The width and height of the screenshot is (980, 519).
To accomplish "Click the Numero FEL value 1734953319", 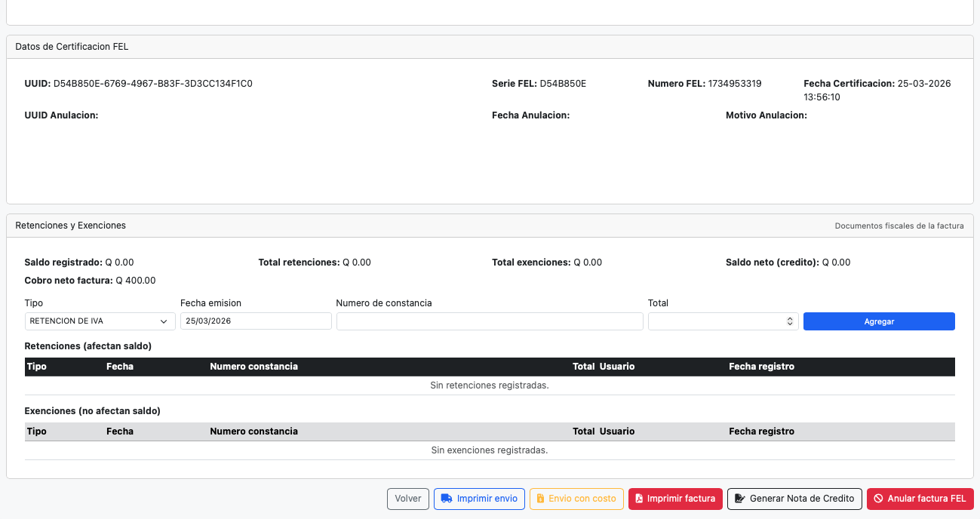I will 734,84.
